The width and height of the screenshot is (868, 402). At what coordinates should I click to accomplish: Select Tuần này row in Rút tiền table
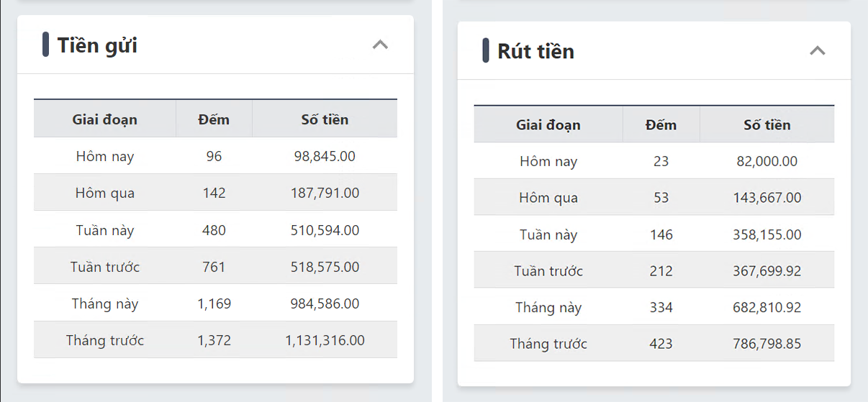[x=548, y=234]
